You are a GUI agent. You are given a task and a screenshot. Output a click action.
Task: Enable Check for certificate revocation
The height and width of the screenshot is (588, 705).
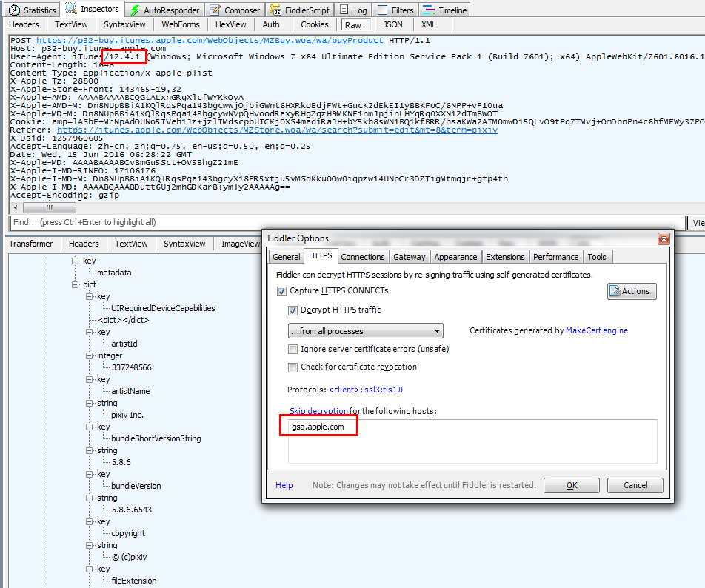(x=293, y=367)
